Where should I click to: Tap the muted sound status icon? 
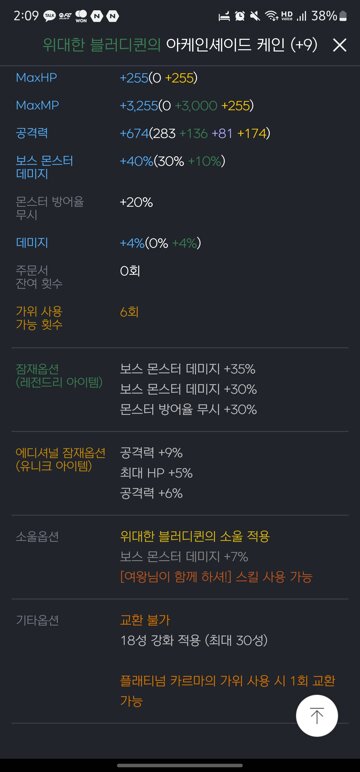tap(255, 16)
